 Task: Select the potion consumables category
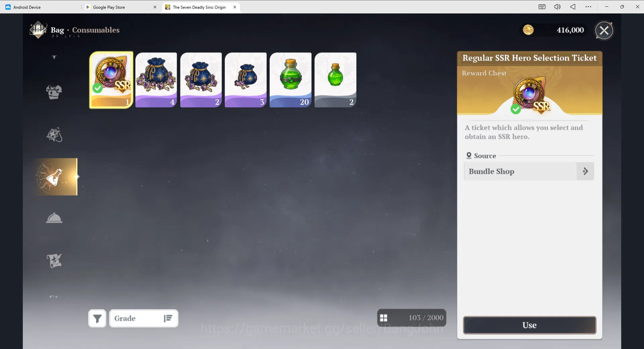tap(56, 177)
